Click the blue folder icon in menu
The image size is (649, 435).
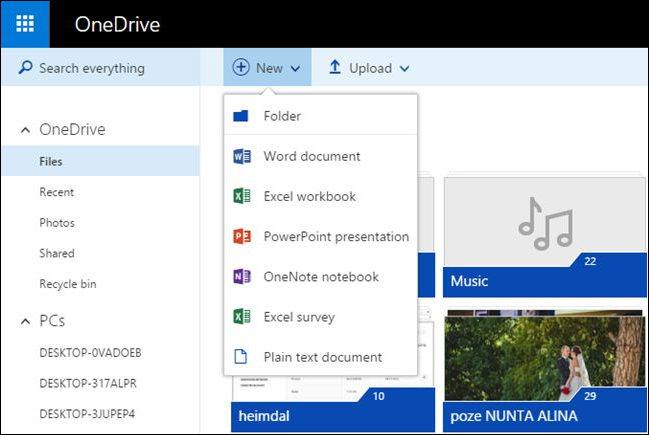[240, 116]
